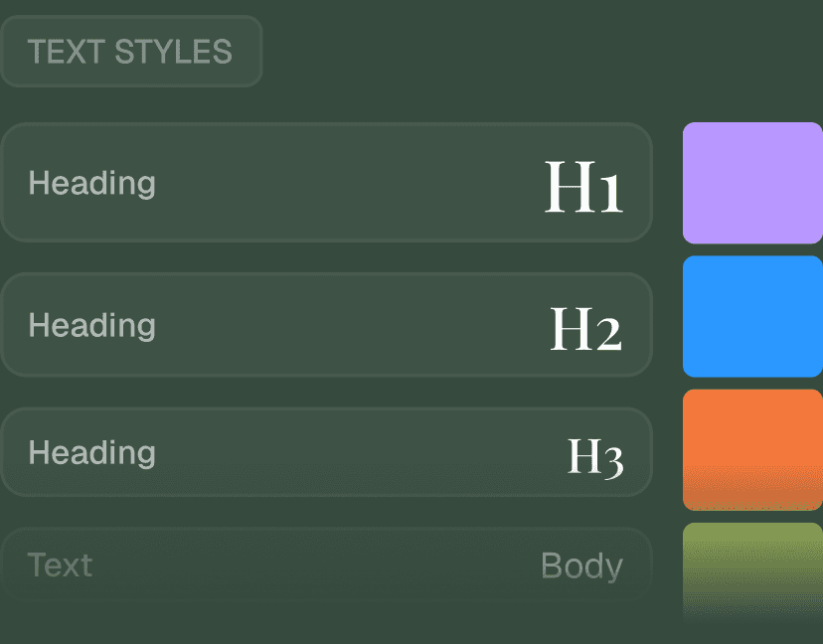
Task: Click the Heading label beside H3
Action: click(x=91, y=453)
